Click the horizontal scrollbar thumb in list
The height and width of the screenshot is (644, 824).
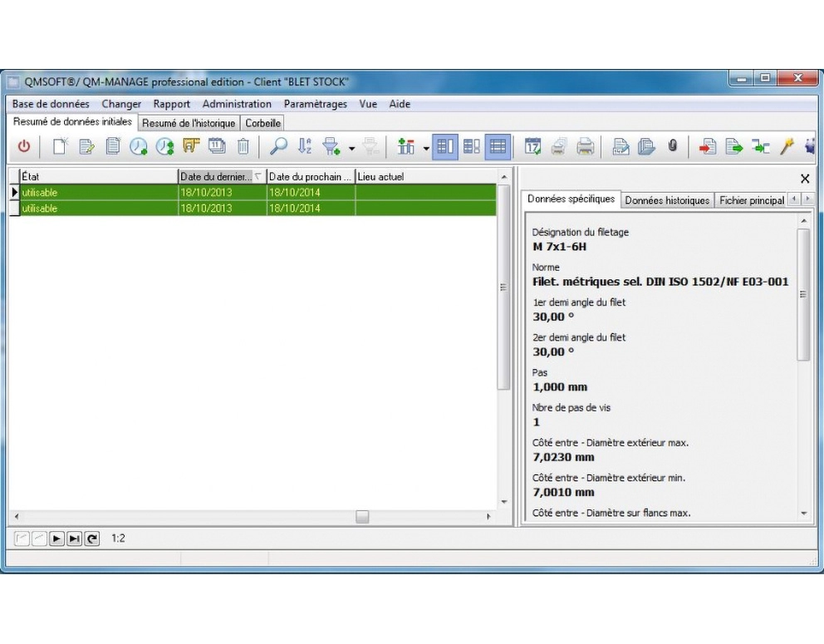[362, 517]
